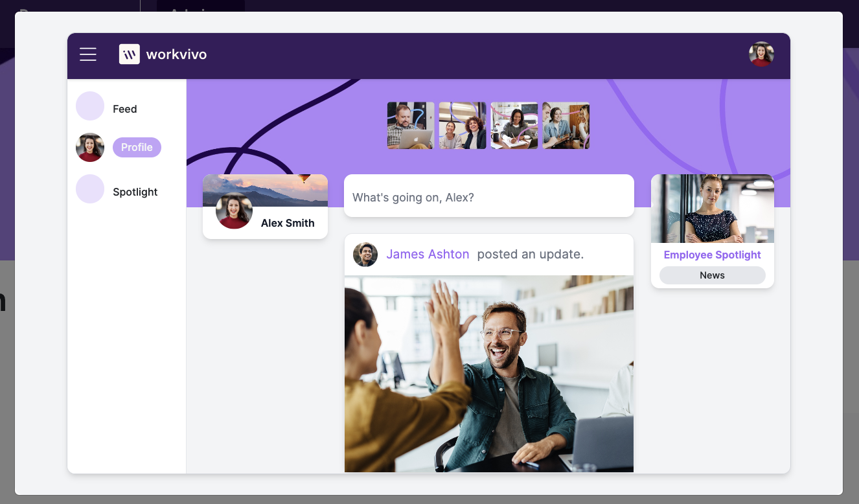Click the Alex Smith name on the card
The height and width of the screenshot is (504, 859).
click(288, 223)
